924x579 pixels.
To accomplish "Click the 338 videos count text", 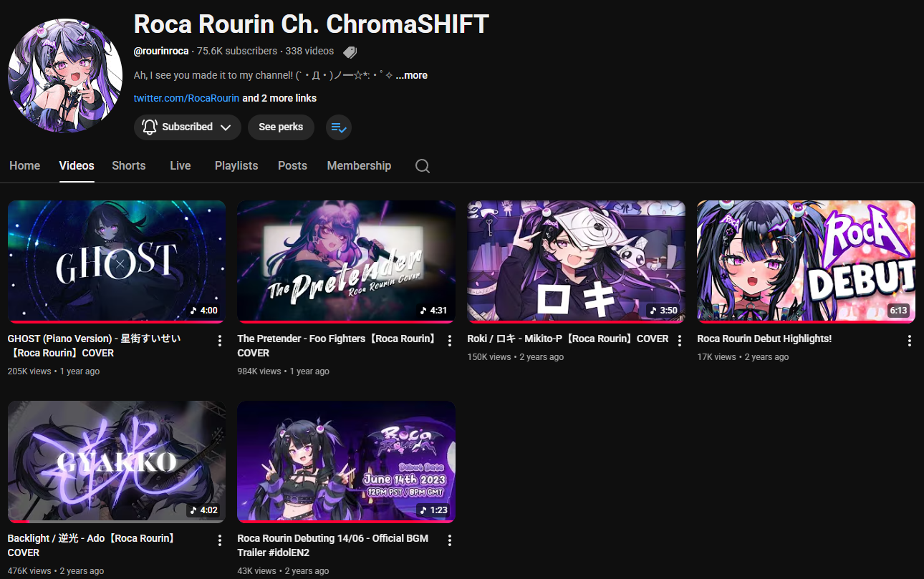I will [309, 51].
